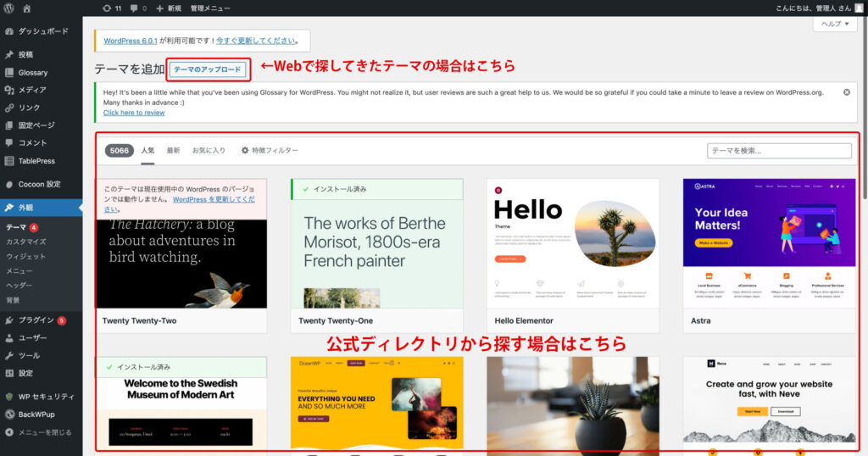Click the 特徴フィルター gear icon
Viewport: 868px width, 456px height.
245,150
